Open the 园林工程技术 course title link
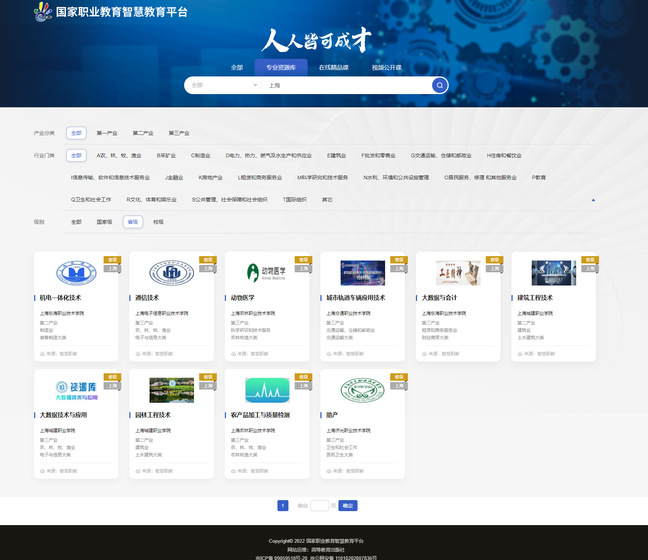The image size is (648, 560). 153,414
